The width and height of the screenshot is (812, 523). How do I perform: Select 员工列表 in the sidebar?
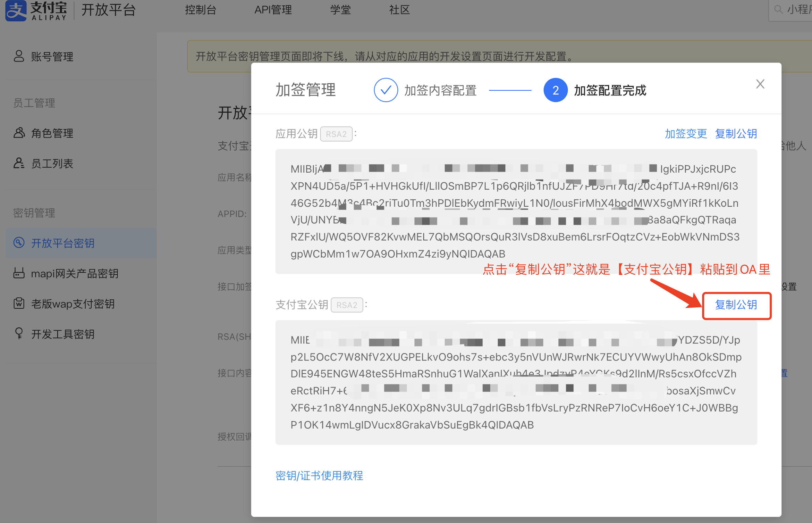[x=52, y=163]
